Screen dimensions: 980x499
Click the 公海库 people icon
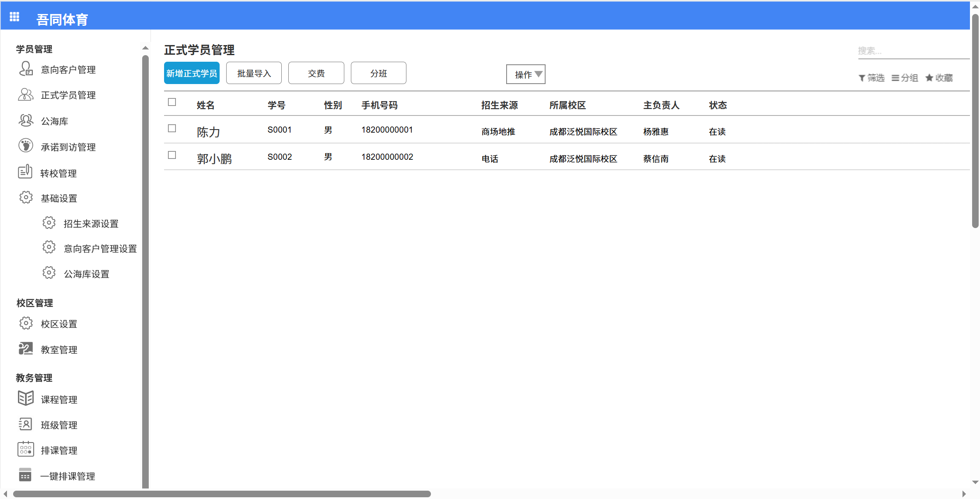point(25,120)
